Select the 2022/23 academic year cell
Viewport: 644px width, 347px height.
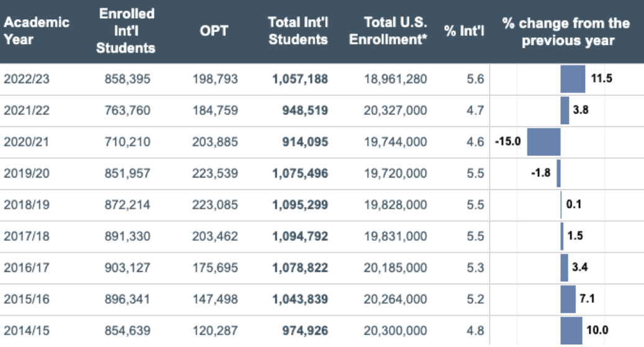point(27,79)
